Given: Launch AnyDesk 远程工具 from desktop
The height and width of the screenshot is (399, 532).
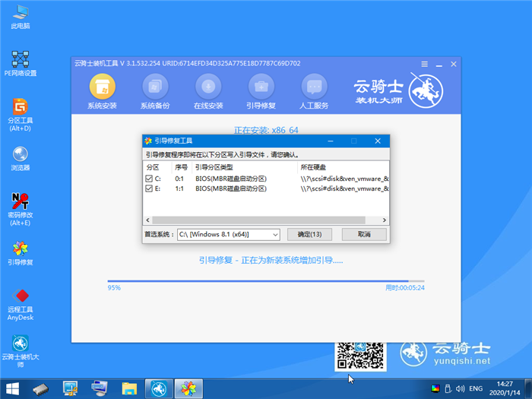Looking at the screenshot, I should [21, 298].
